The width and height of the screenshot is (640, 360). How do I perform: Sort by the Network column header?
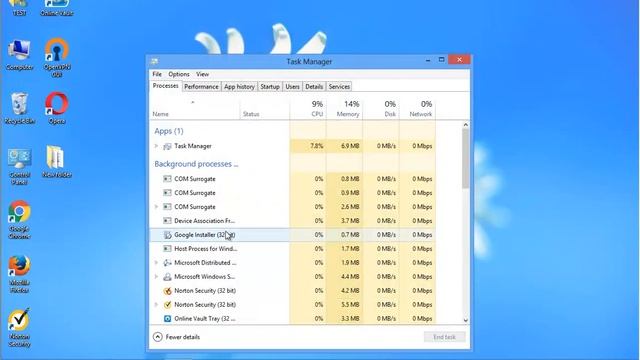(417, 109)
